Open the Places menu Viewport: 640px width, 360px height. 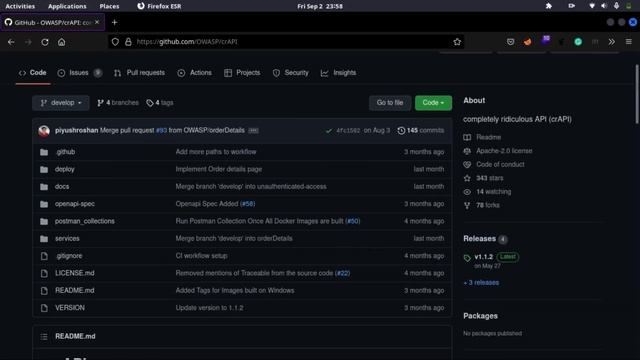[109, 6]
